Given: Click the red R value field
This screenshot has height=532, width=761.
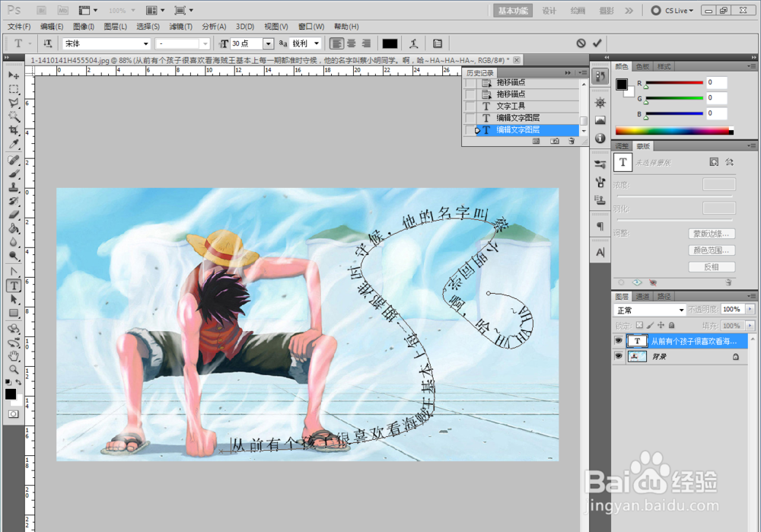Looking at the screenshot, I should tap(717, 82).
